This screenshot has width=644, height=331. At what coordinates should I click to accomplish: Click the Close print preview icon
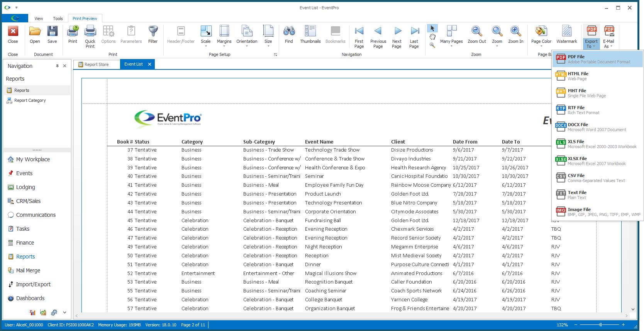(13, 32)
